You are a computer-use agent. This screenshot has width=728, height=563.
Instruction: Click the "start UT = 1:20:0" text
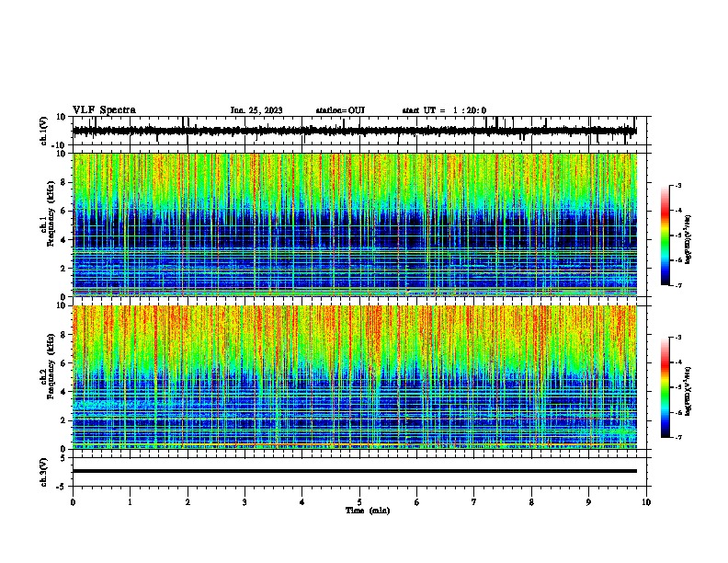[x=444, y=110]
